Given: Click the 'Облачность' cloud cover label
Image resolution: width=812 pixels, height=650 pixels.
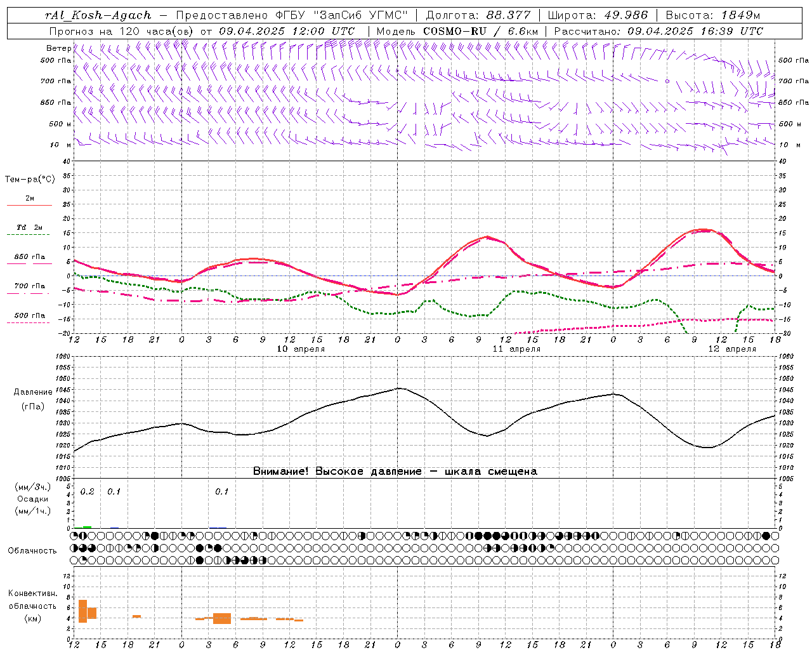Looking at the screenshot, I should 32,551.
